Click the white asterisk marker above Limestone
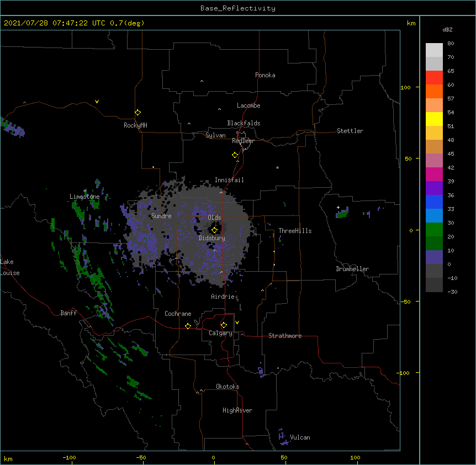Viewport: 476px width, 465px height. (85, 191)
